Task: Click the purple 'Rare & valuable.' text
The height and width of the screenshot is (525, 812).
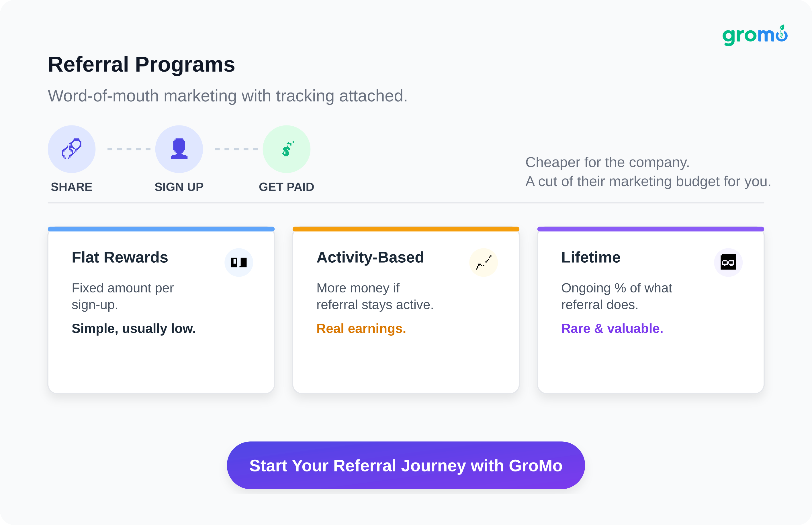Action: pyautogui.click(x=612, y=329)
